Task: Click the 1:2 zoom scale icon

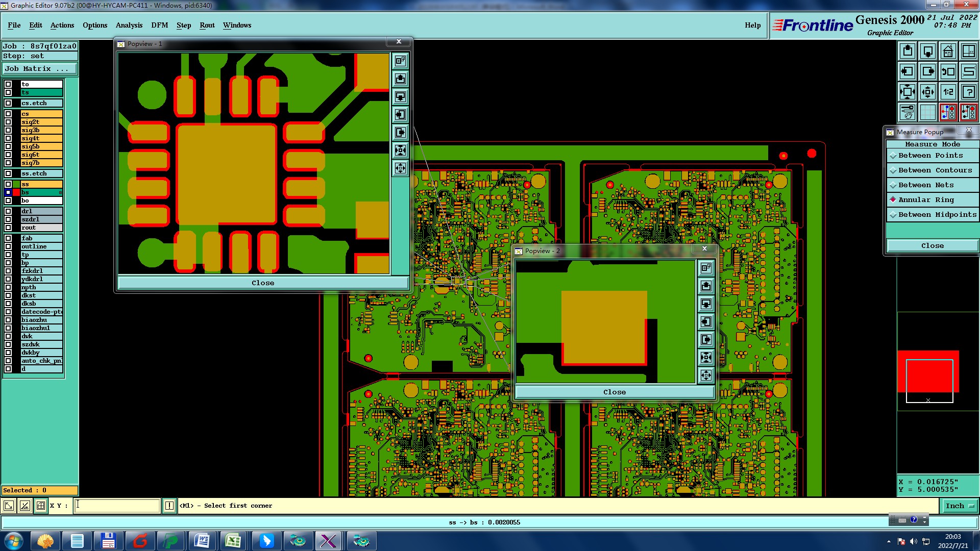Action: [x=948, y=92]
